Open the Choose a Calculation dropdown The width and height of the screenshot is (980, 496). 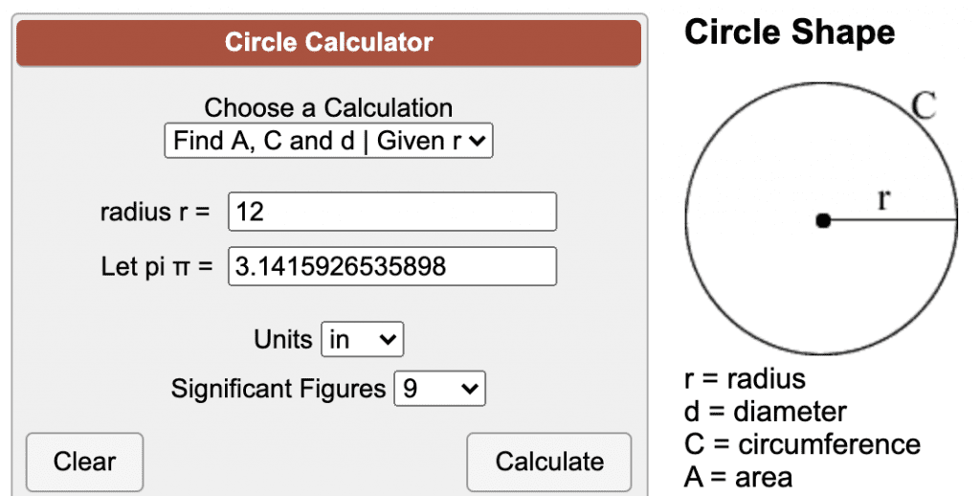pos(328,142)
